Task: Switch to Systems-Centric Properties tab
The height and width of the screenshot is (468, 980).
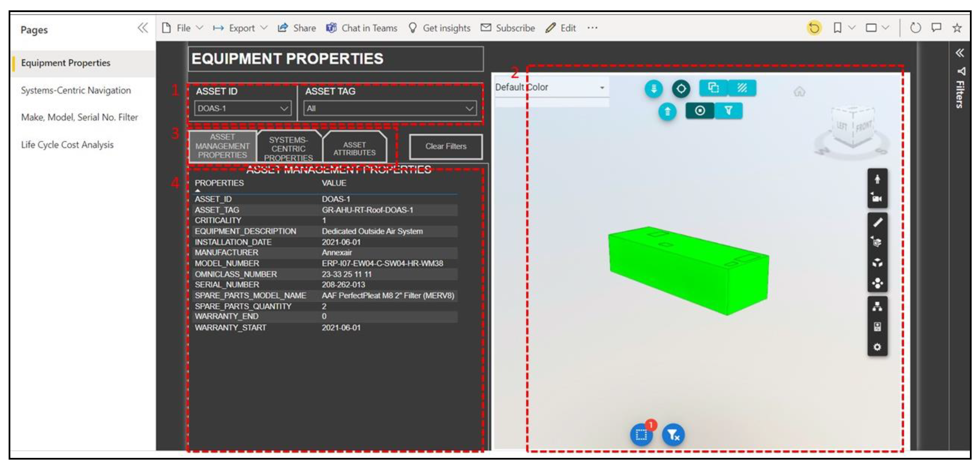Action: click(288, 148)
